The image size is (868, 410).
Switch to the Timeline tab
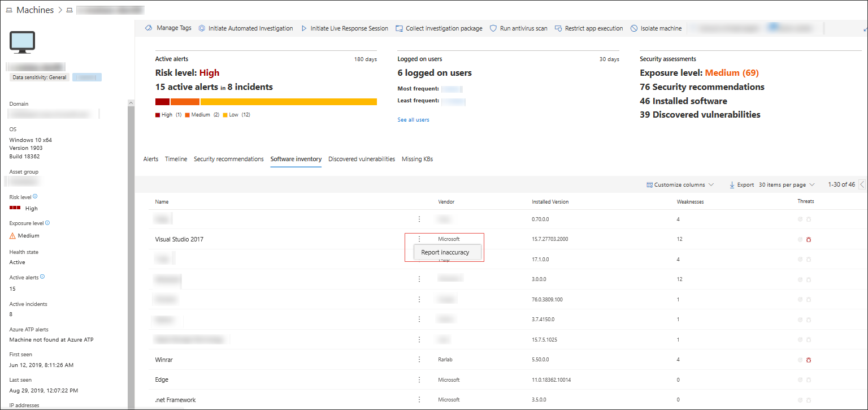pyautogui.click(x=176, y=159)
